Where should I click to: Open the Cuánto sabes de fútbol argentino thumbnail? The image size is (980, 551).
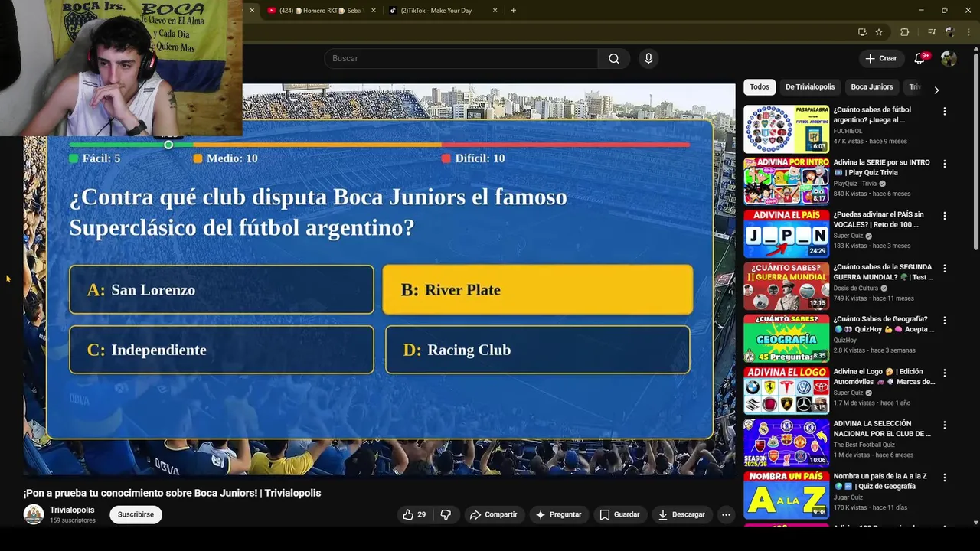[786, 129]
